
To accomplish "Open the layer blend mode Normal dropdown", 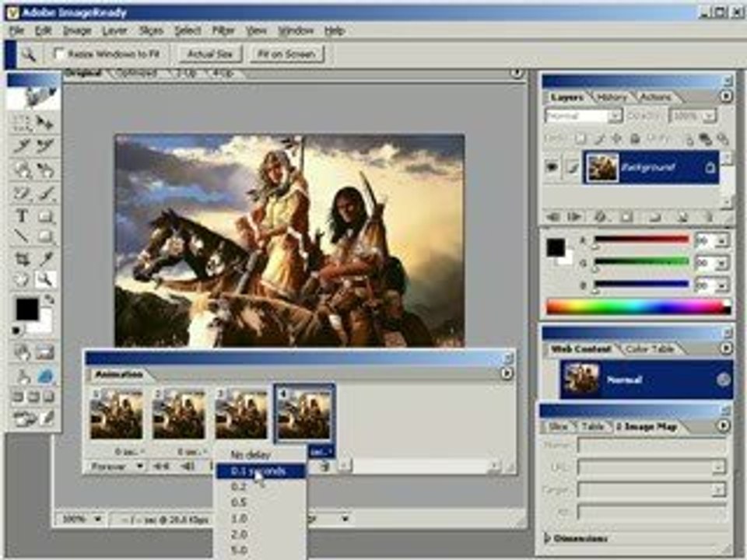I will [583, 116].
